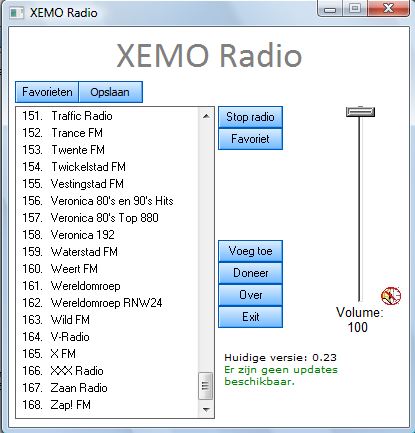Click the Stop radio button
This screenshot has height=433, width=415.
click(x=250, y=117)
